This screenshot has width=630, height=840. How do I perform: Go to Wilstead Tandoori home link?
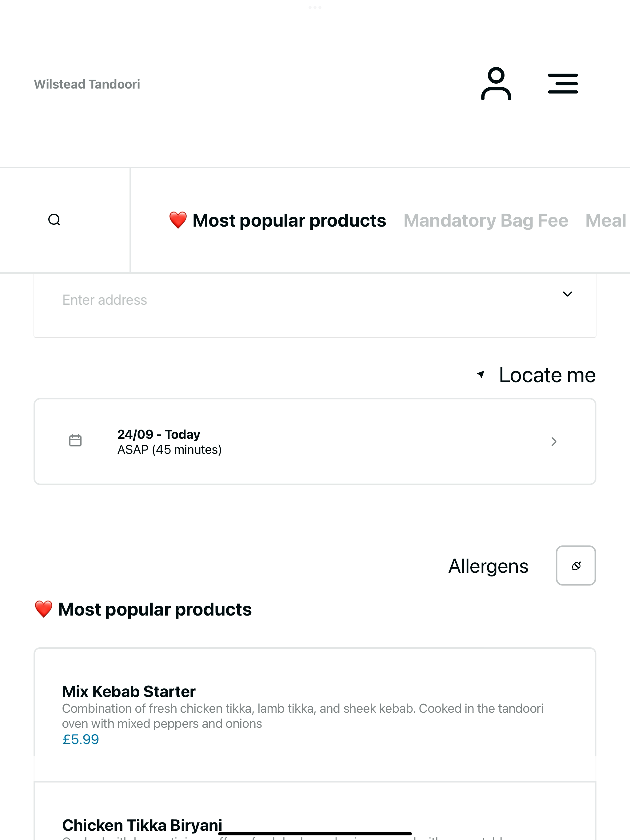(x=87, y=84)
